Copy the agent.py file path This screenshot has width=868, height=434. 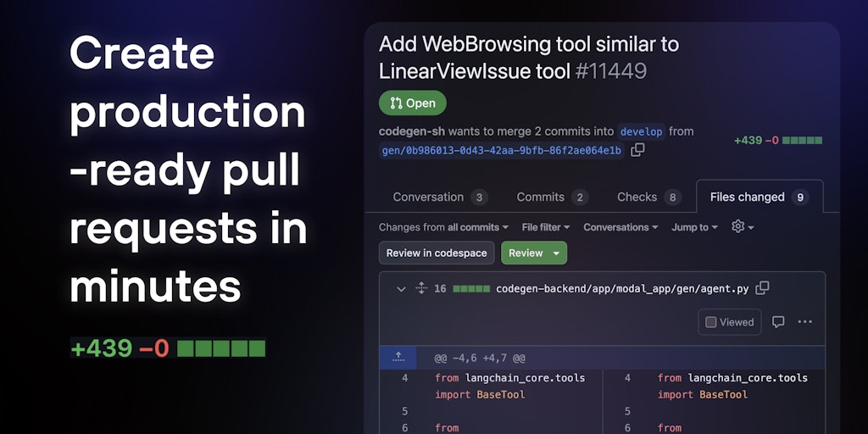click(763, 288)
